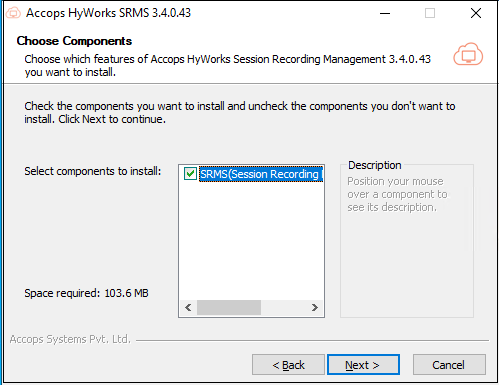499x385 pixels.
Task: Click the Choose Components heading
Action: click(74, 41)
